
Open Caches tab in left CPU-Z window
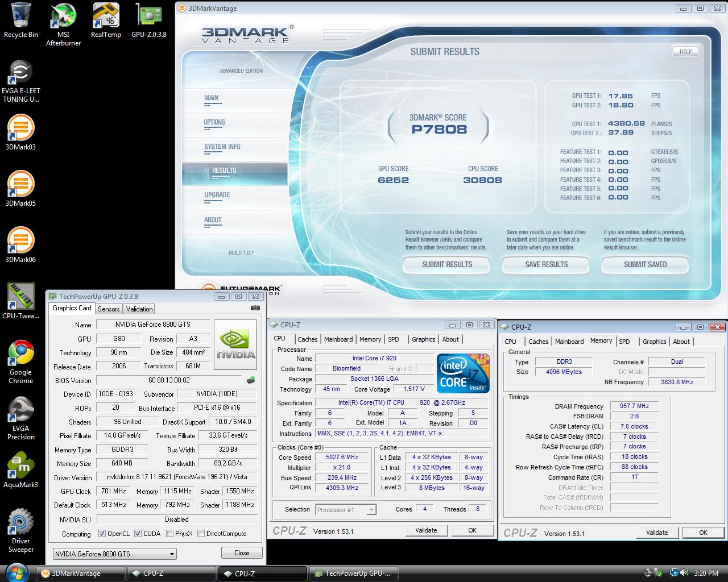pyautogui.click(x=308, y=339)
